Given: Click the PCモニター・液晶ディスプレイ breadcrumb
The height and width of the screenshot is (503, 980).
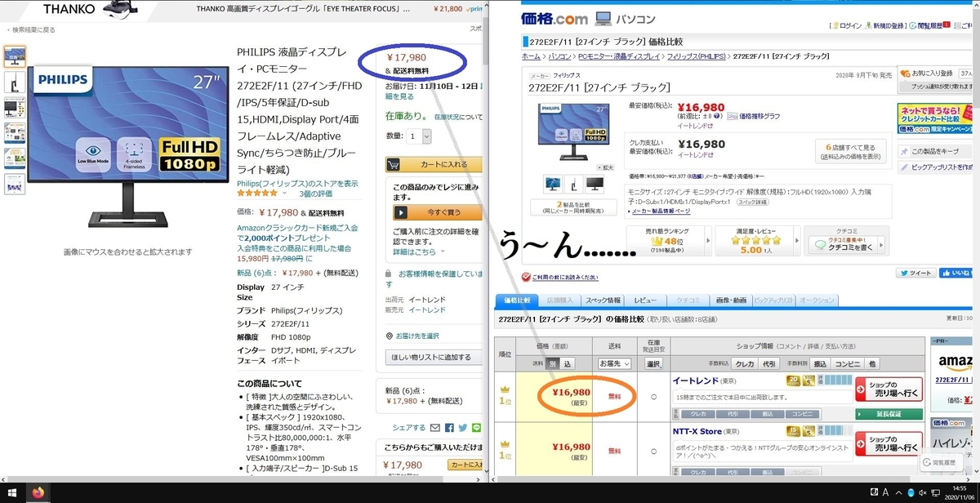Looking at the screenshot, I should pyautogui.click(x=618, y=56).
